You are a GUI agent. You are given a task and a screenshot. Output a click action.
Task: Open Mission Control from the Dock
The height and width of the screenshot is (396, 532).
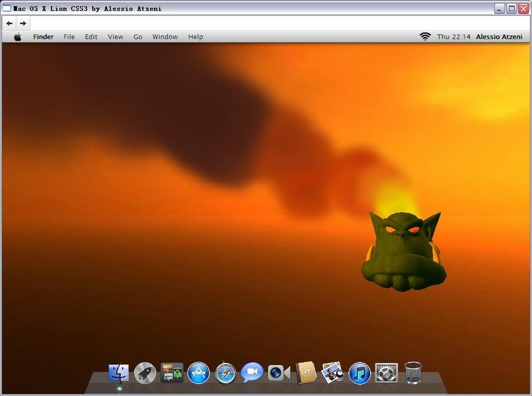(x=172, y=372)
